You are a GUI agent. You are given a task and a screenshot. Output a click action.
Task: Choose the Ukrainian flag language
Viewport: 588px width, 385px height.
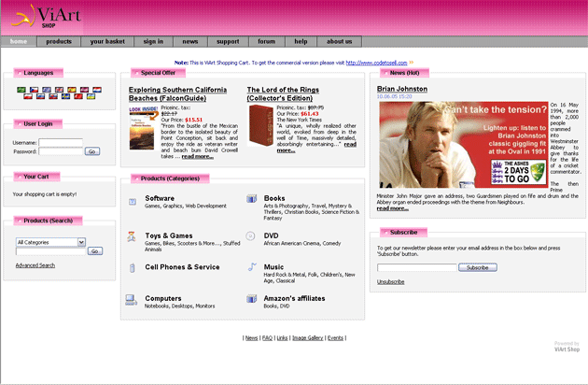pyautogui.click(x=91, y=96)
